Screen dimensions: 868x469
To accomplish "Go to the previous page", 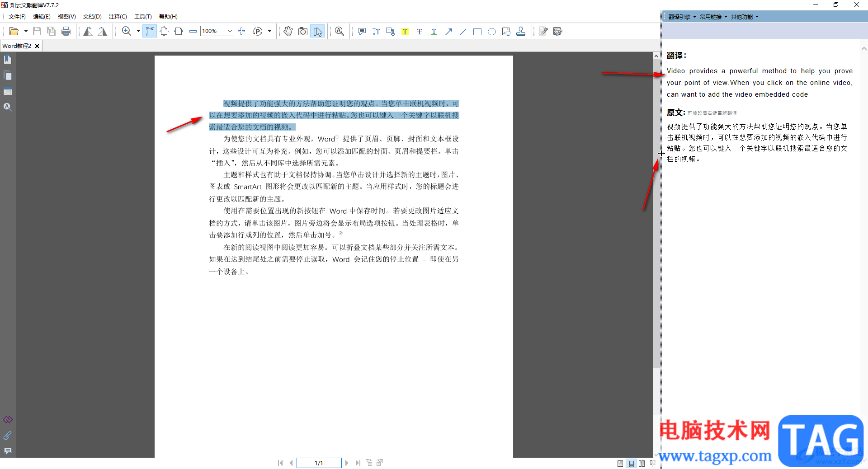I will tap(291, 463).
